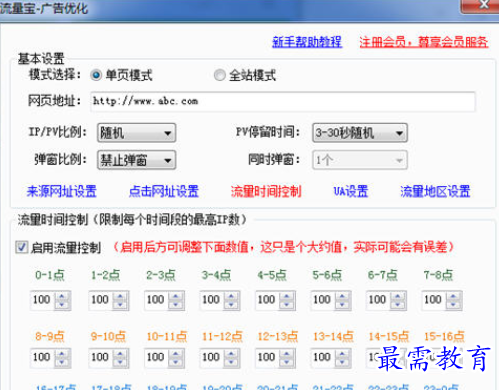Click the 网页地址 URL input field
The width and height of the screenshot is (499, 390).
click(283, 102)
